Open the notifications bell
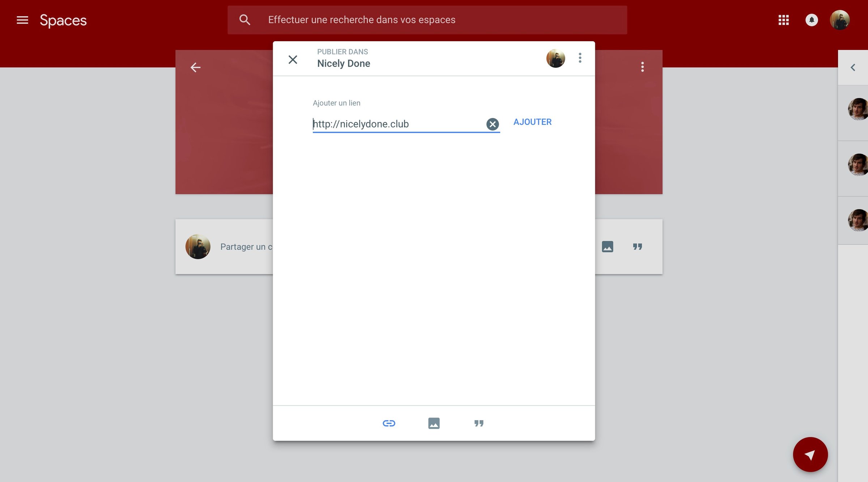The width and height of the screenshot is (868, 482). point(812,20)
